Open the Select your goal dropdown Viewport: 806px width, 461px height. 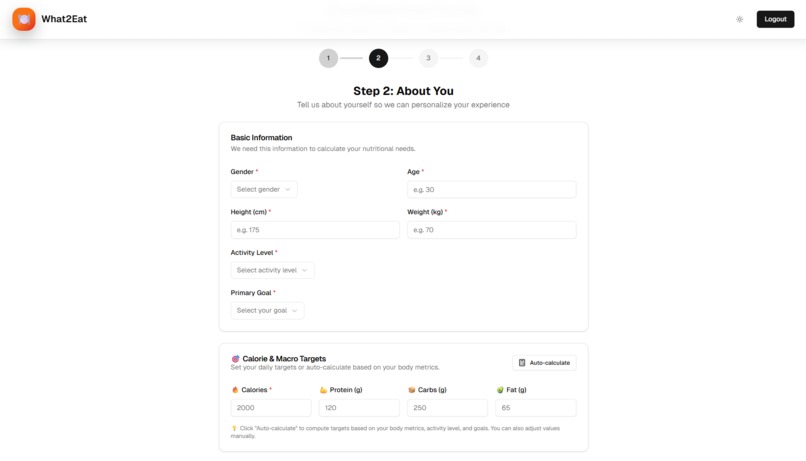[x=267, y=310]
